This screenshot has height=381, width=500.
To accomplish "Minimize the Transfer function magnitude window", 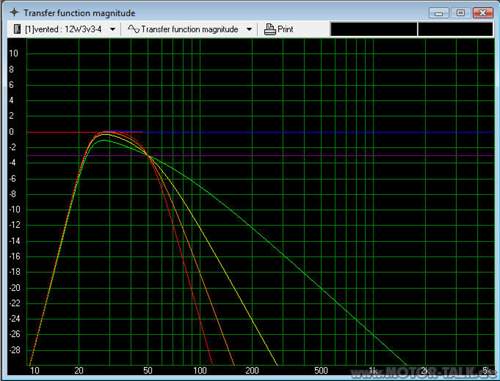I will pyautogui.click(x=439, y=13).
